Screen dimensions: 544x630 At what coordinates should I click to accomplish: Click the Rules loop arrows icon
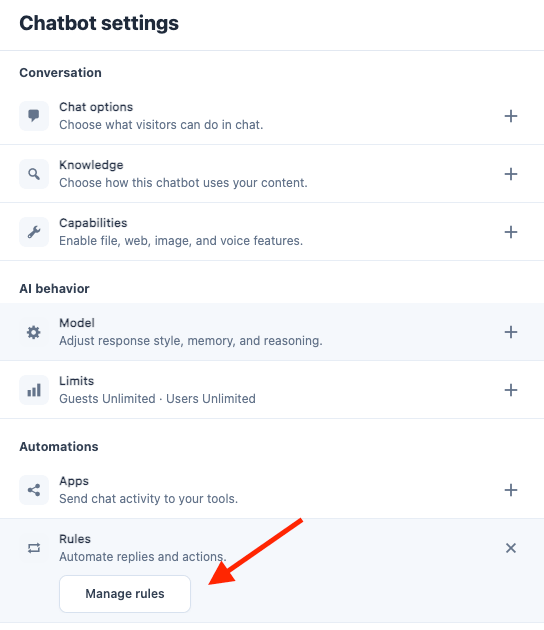coord(34,548)
